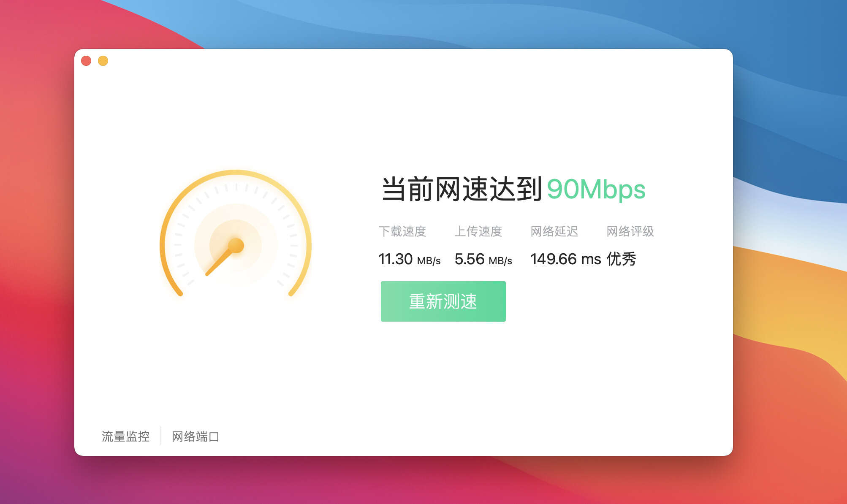Click the 网络评级 network rating label

tap(630, 231)
